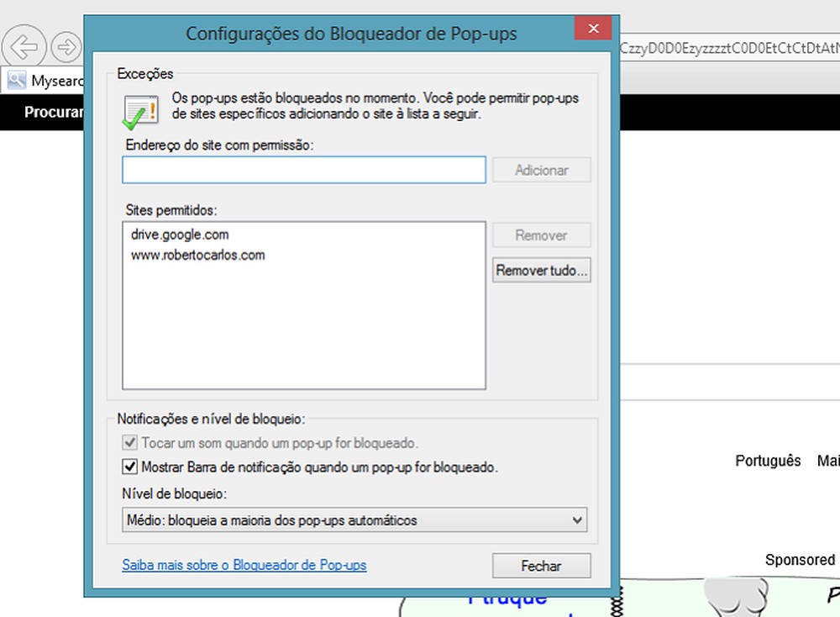The image size is (840, 617).
Task: Click the 'Remover tudo...' button
Action: [x=541, y=270]
